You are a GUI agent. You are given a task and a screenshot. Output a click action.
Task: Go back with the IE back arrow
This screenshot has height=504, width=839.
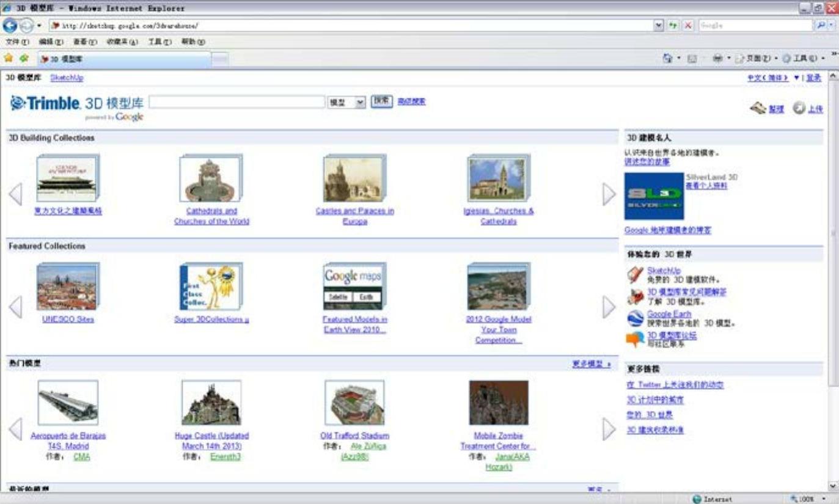click(10, 26)
